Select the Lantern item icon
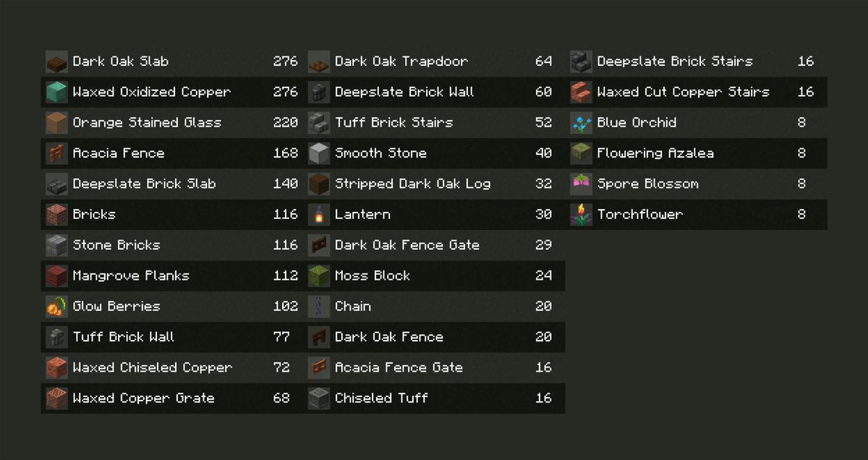The image size is (868, 460). coord(318,215)
